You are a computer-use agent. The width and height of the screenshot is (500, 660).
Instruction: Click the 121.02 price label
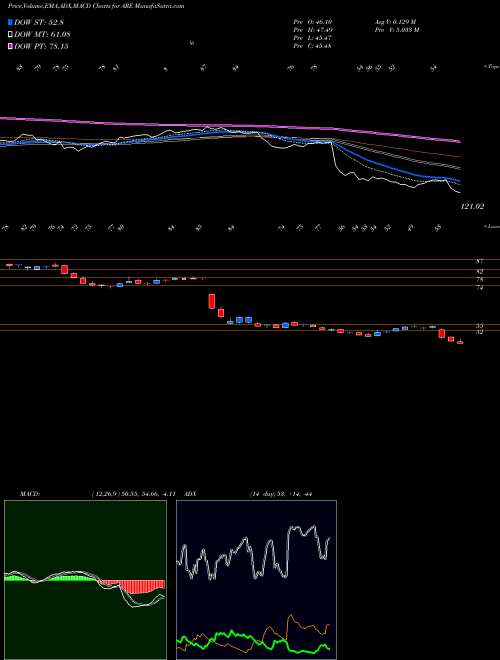pos(473,207)
